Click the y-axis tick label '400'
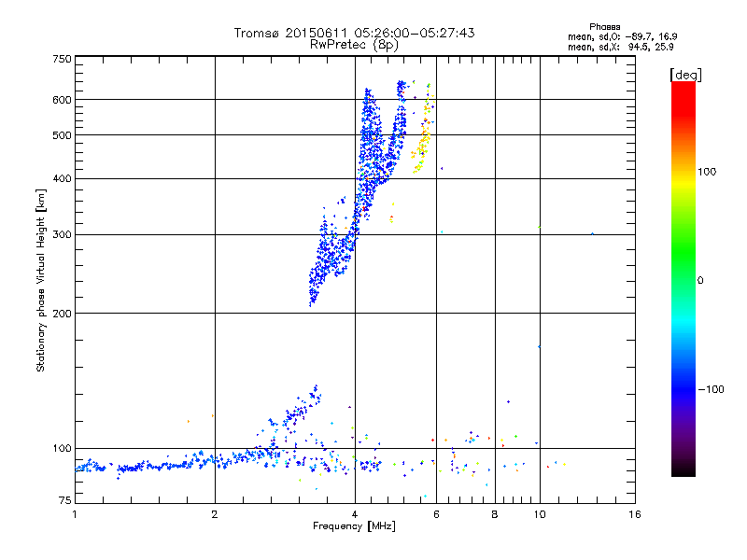This screenshot has height=560, width=747. (62, 179)
